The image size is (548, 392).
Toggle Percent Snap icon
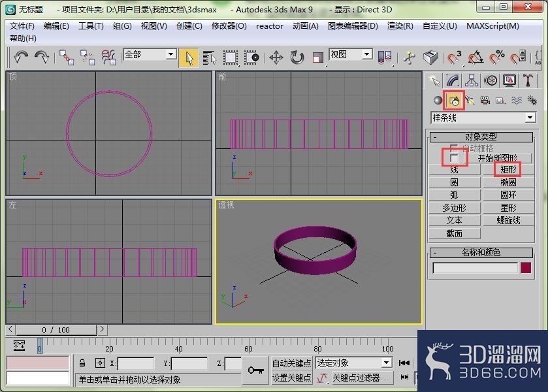pos(496,57)
